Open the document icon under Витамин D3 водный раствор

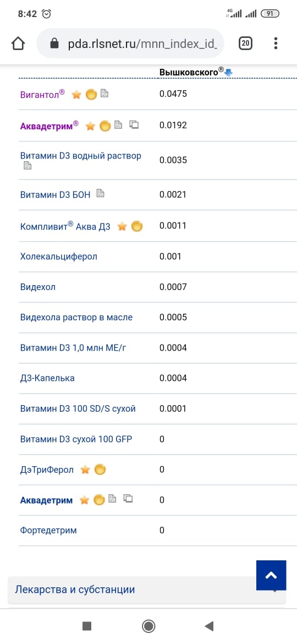[28, 166]
